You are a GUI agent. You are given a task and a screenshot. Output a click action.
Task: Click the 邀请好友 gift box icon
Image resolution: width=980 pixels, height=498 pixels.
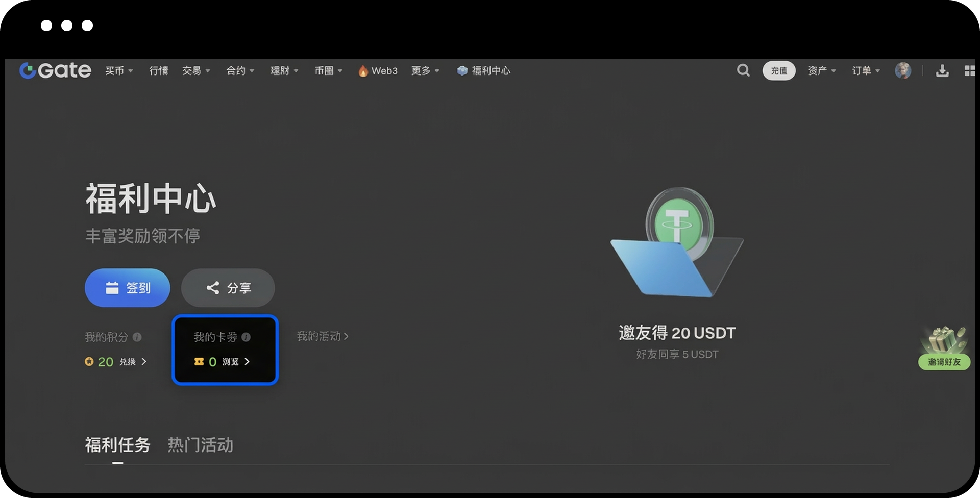[x=944, y=347]
